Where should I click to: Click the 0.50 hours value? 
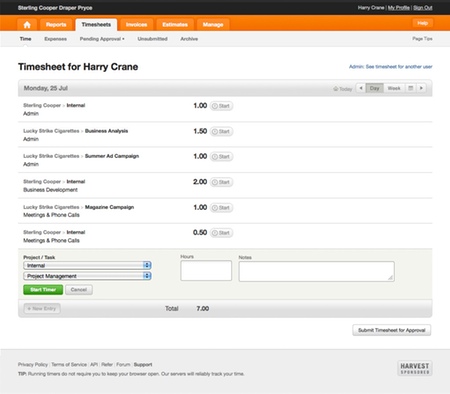click(200, 233)
